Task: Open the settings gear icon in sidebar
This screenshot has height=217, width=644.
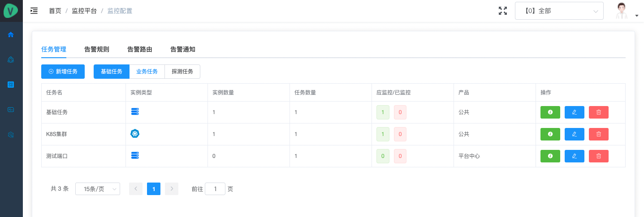Action: tap(11, 135)
